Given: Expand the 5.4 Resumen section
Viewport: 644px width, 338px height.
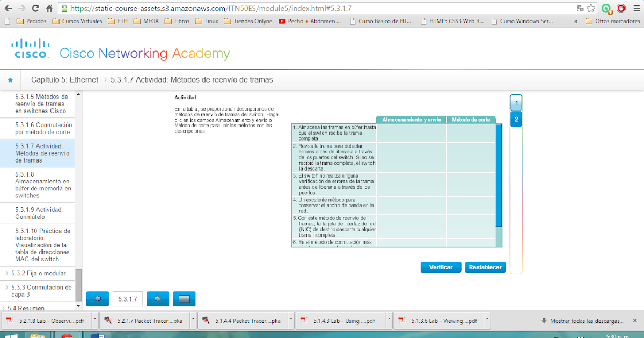Looking at the screenshot, I should [x=26, y=308].
